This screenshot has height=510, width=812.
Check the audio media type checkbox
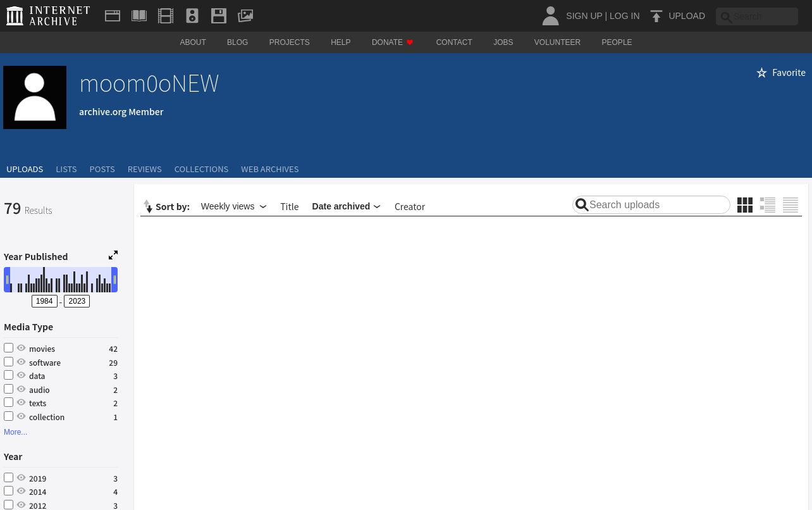coord(8,389)
